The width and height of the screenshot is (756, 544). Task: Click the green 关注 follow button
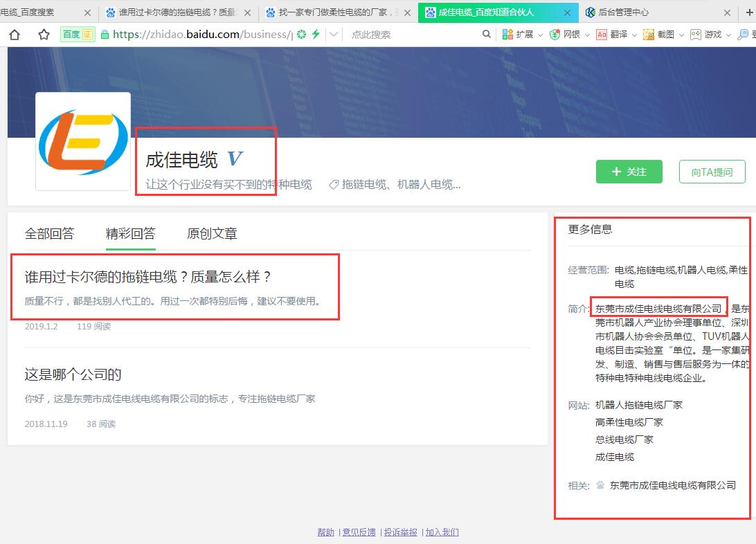[629, 172]
